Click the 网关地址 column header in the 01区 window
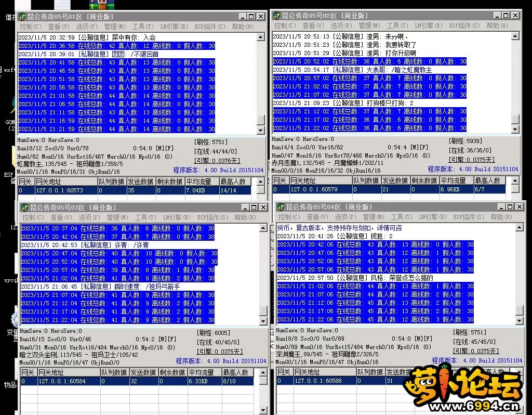The image size is (532, 415). [66, 181]
